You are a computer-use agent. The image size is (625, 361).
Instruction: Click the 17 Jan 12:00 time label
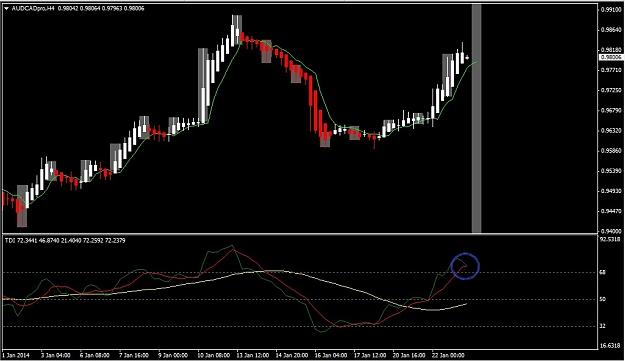(x=369, y=355)
